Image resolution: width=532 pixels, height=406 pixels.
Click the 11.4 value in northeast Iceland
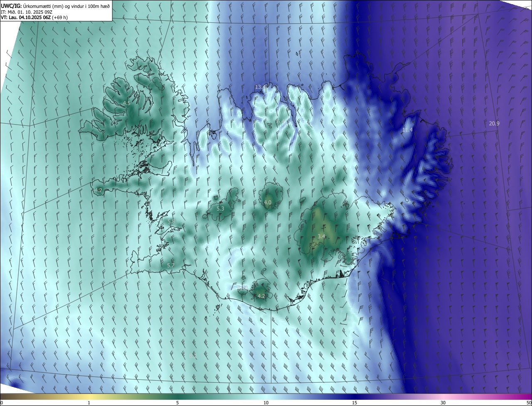click(407, 130)
